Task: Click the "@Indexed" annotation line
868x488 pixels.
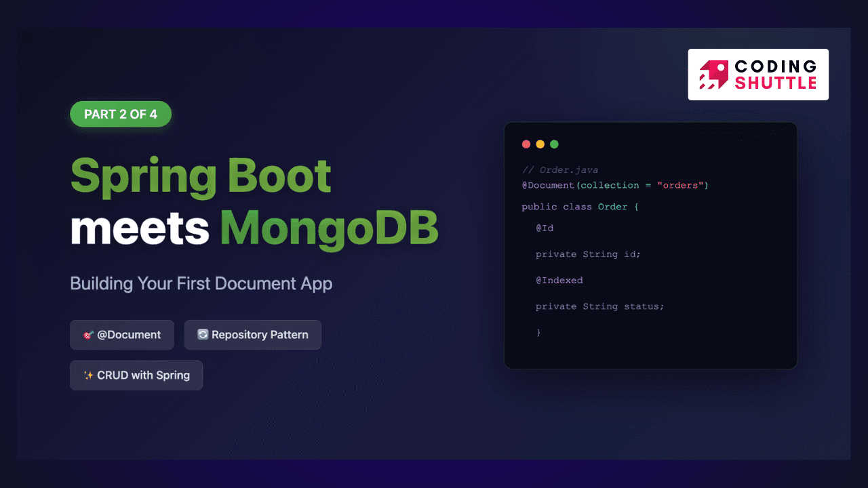Action: 559,280
